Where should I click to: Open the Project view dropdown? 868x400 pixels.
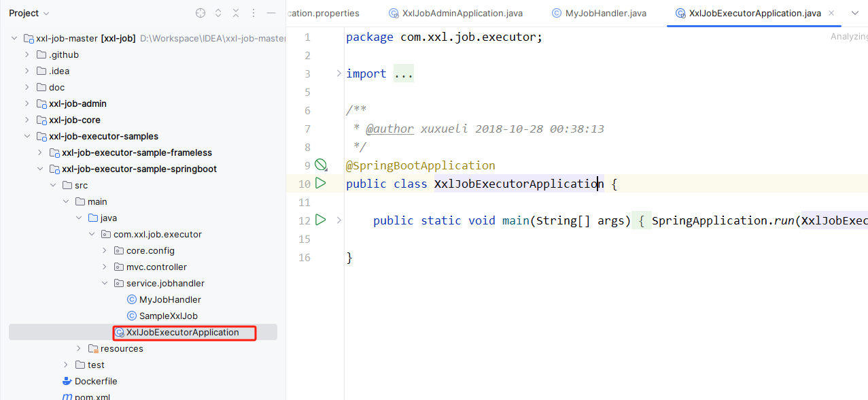click(29, 13)
